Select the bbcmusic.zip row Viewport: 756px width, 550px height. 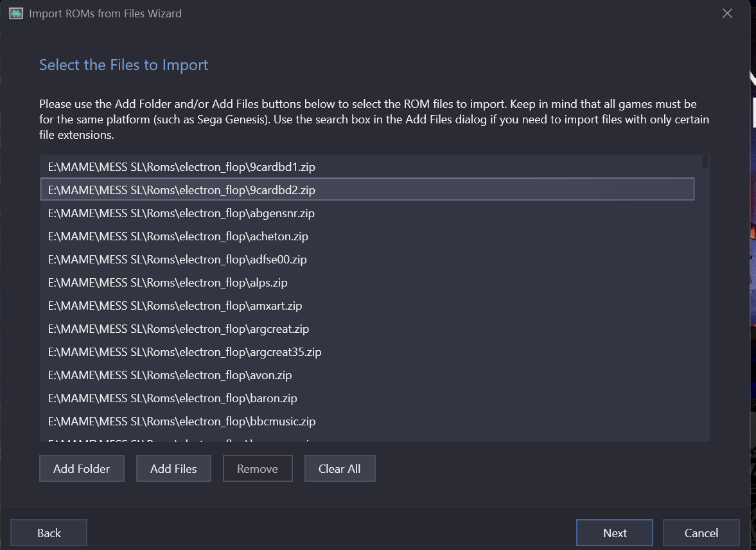point(182,421)
